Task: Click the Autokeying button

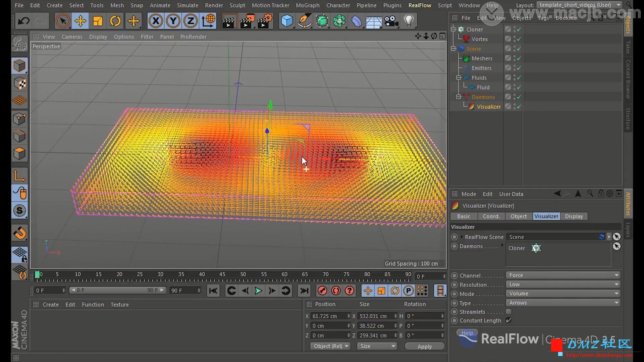Action: point(336,291)
